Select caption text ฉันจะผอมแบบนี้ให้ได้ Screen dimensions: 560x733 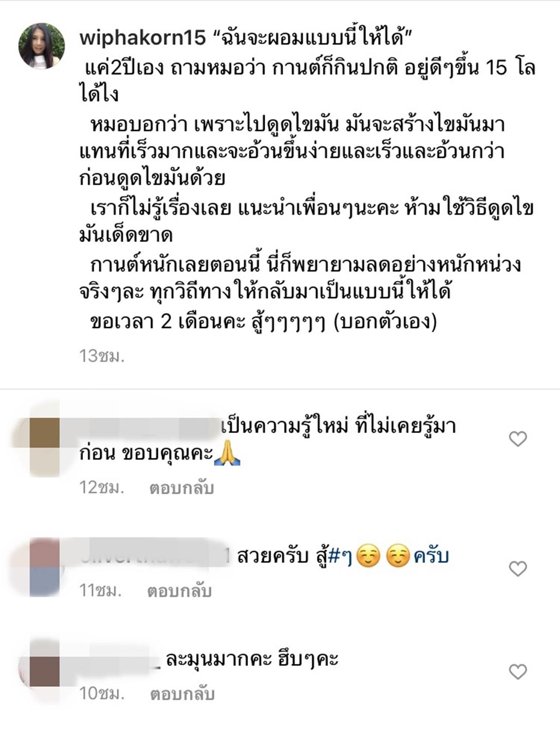pyautogui.click(x=313, y=38)
